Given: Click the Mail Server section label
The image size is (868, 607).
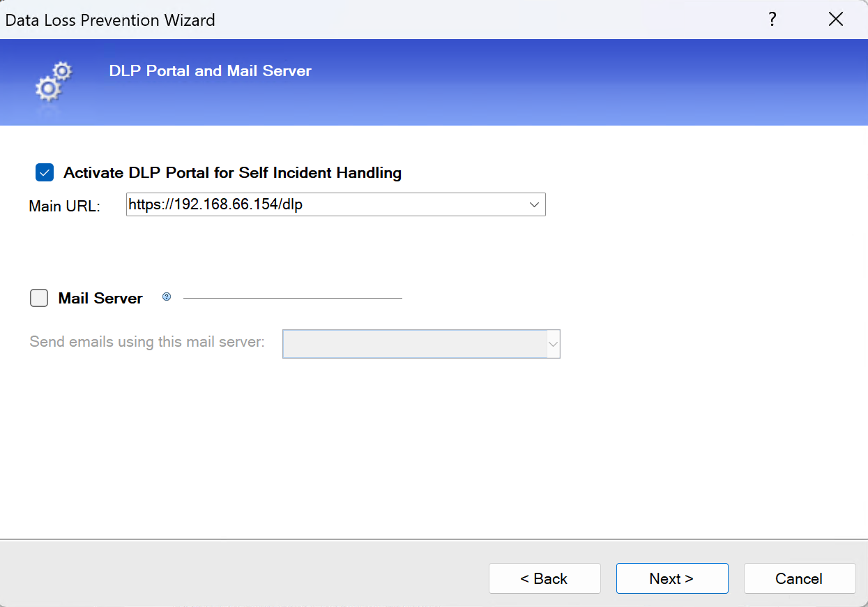Looking at the screenshot, I should (x=100, y=298).
